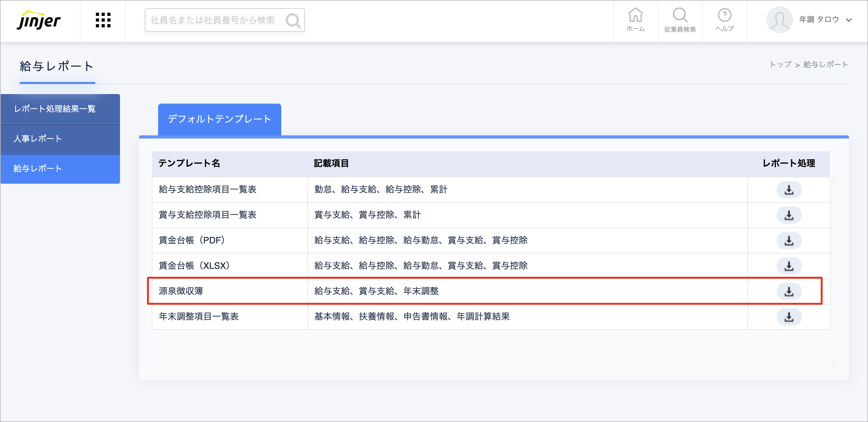Go to ホーム via house icon

(635, 20)
